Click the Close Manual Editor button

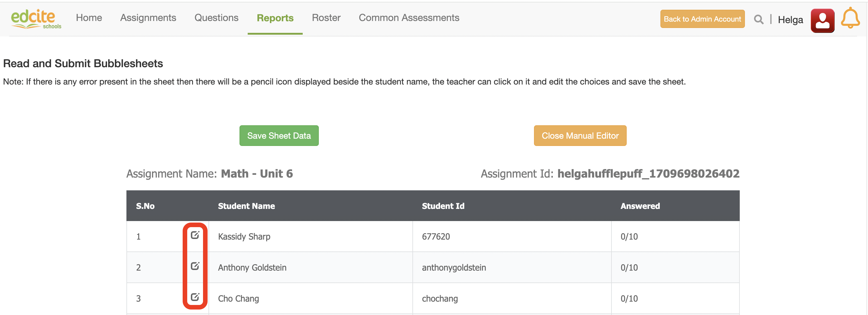(580, 136)
